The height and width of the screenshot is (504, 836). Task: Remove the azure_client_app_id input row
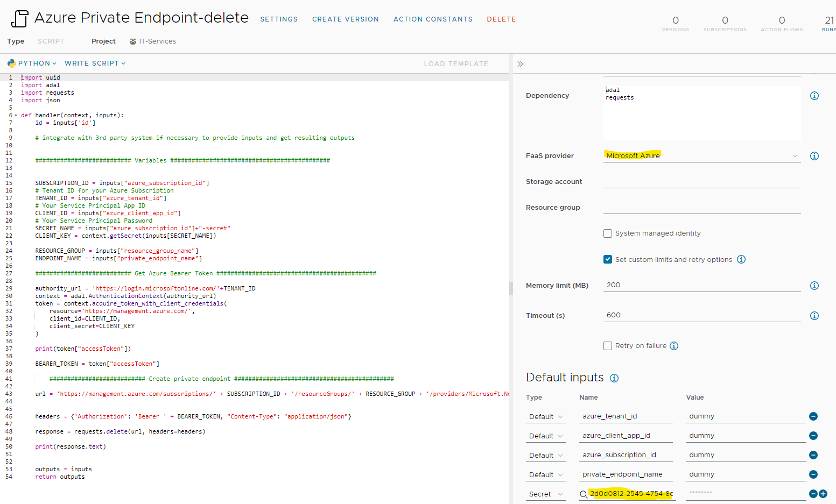tap(813, 436)
